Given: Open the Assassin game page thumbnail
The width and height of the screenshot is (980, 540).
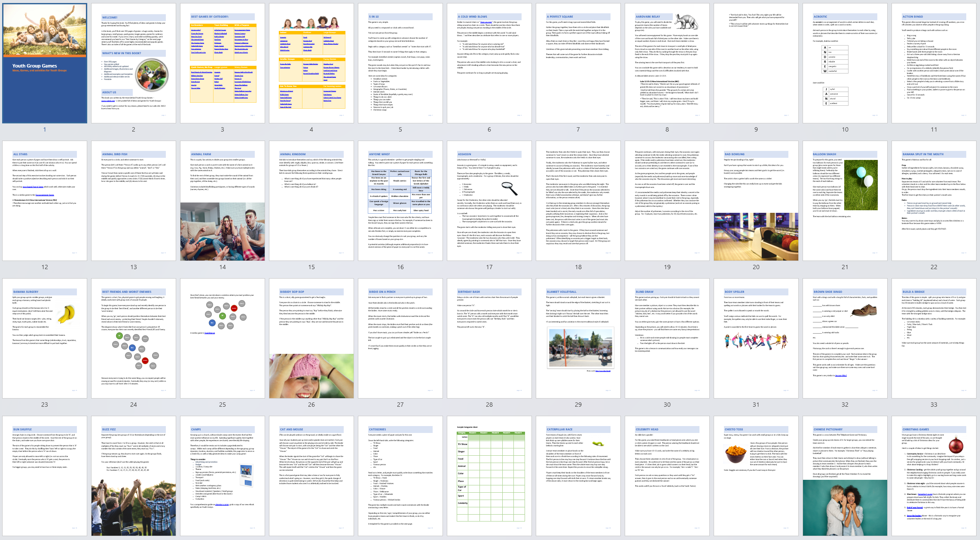Looking at the screenshot, I should point(489,201).
